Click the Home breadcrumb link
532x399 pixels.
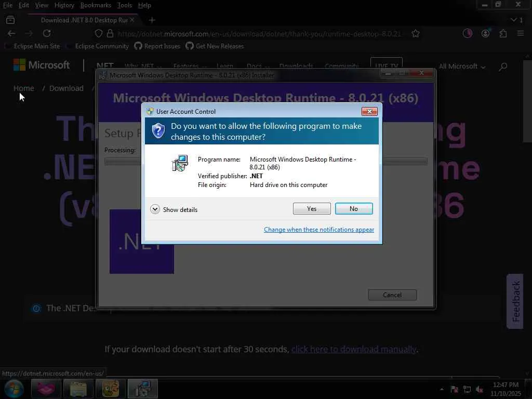pos(24,88)
